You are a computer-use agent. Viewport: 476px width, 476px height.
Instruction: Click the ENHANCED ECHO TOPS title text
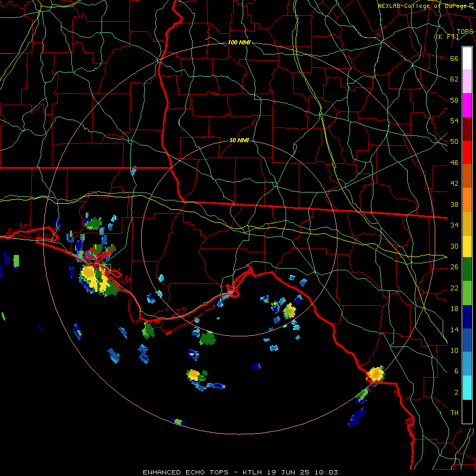pyautogui.click(x=186, y=472)
